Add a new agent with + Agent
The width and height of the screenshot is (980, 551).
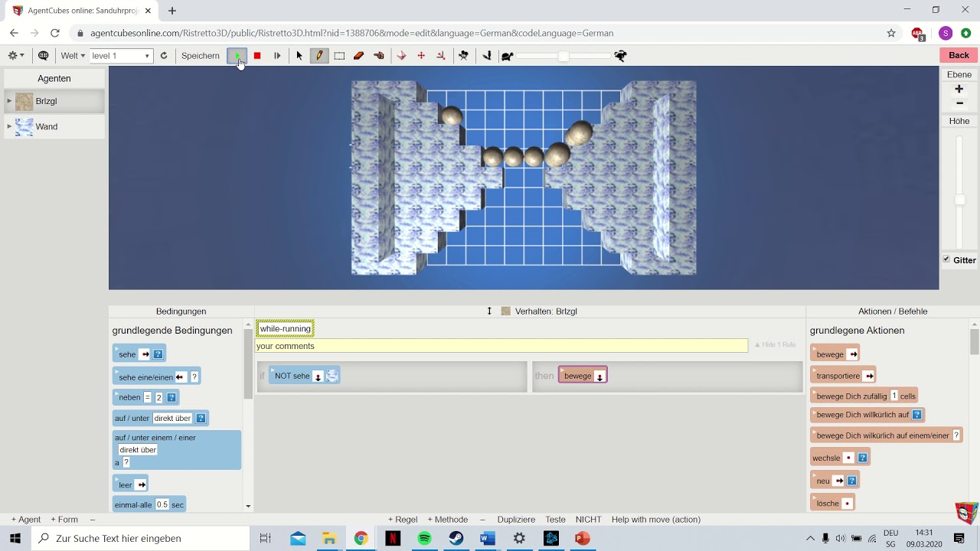click(x=26, y=520)
